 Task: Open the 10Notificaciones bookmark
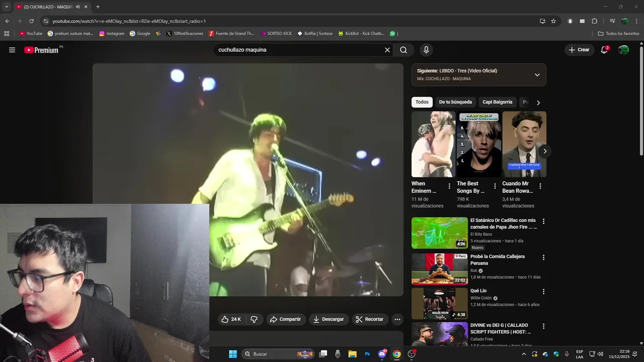click(x=185, y=34)
